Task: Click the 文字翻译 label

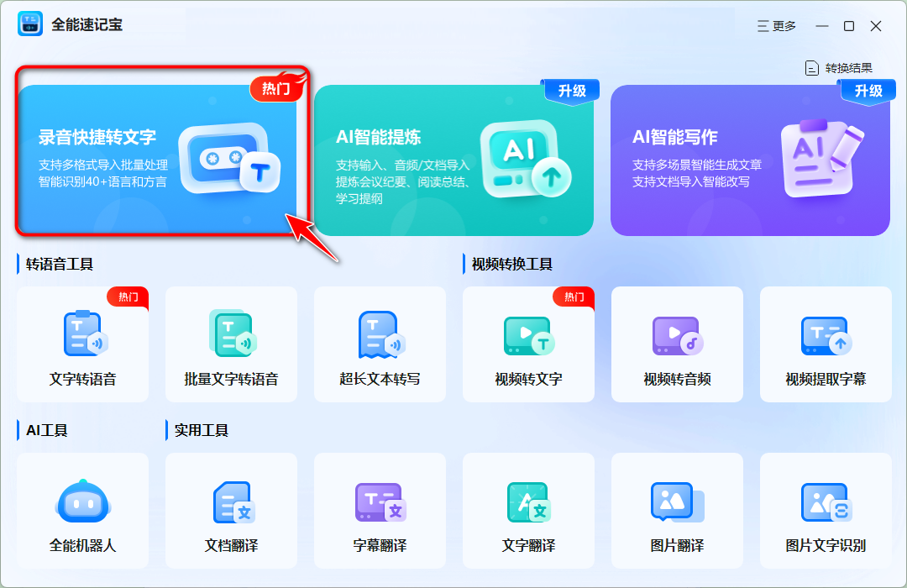Action: (x=529, y=545)
